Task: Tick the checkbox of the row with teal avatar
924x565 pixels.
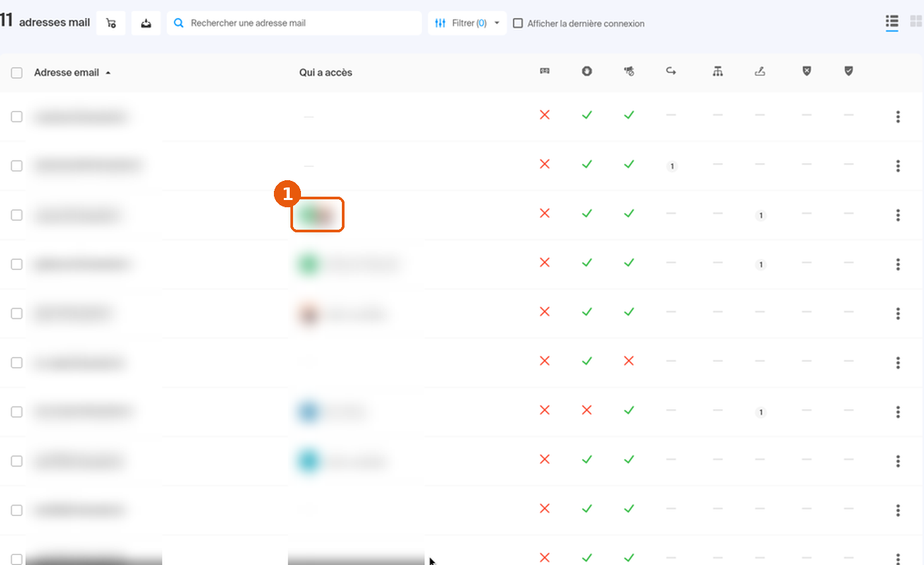Action: coord(16,461)
